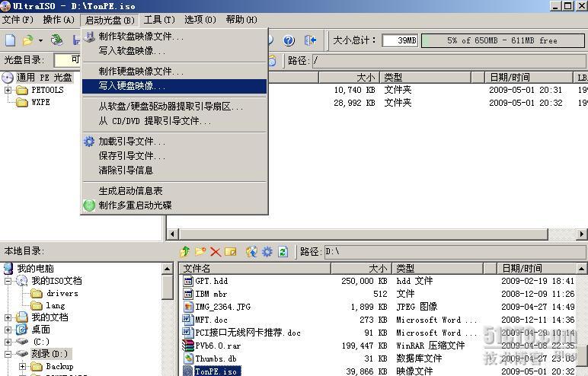Expand the 桌面 node
The width and height of the screenshot is (588, 376).
[x=8, y=330]
